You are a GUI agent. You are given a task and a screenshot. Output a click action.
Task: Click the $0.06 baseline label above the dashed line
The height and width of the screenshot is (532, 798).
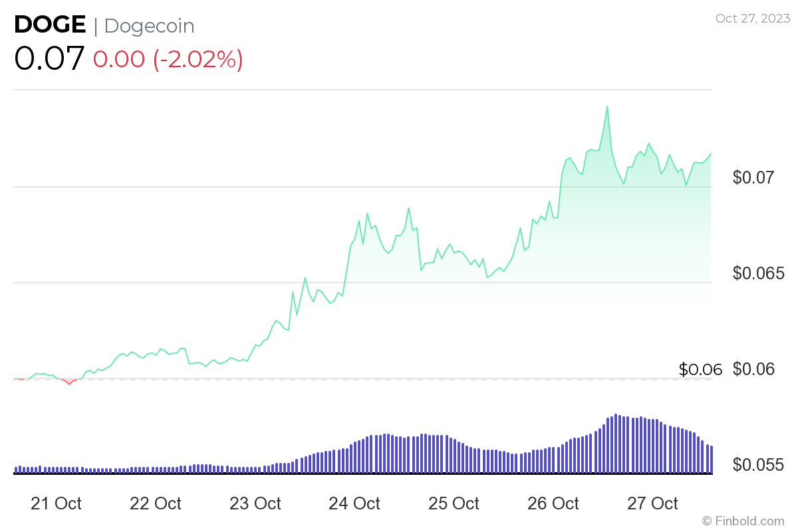pos(700,370)
